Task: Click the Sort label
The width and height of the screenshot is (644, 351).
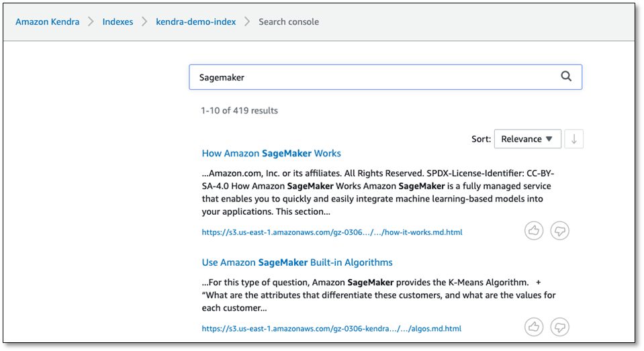Action: click(481, 139)
